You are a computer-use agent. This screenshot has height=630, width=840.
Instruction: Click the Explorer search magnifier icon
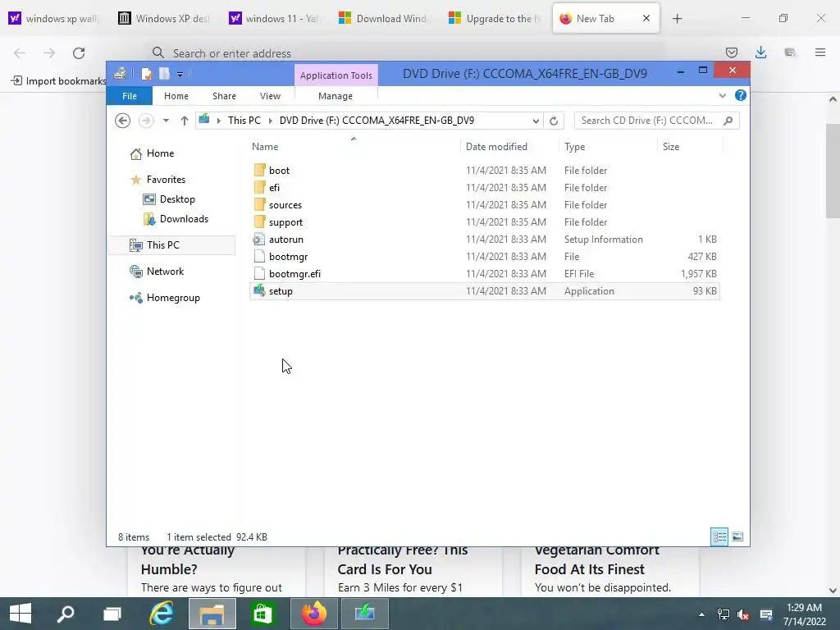pos(728,121)
